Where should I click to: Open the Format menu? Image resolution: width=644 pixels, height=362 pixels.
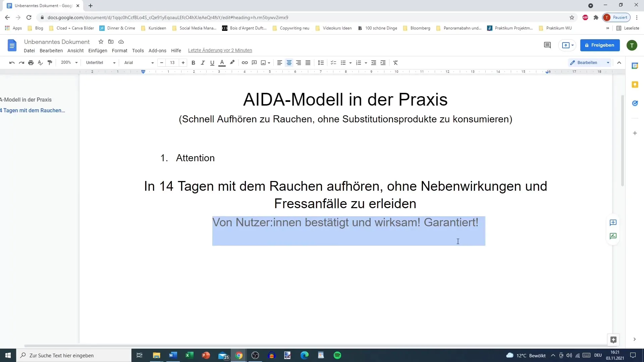coord(119,51)
